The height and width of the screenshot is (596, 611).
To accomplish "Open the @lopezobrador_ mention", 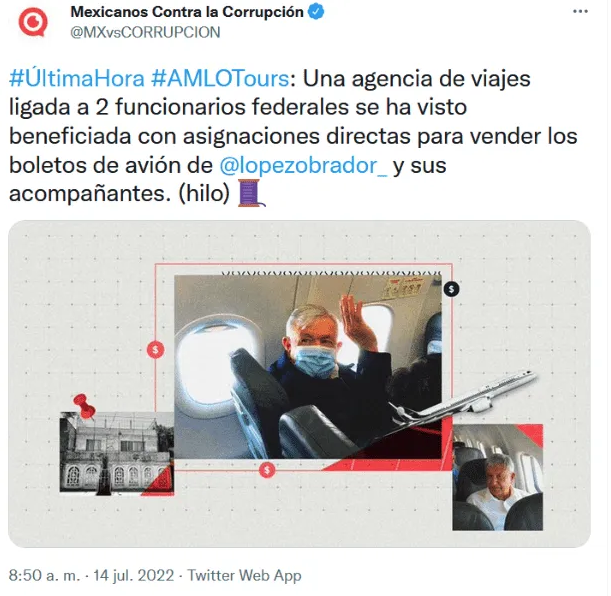I will click(303, 166).
